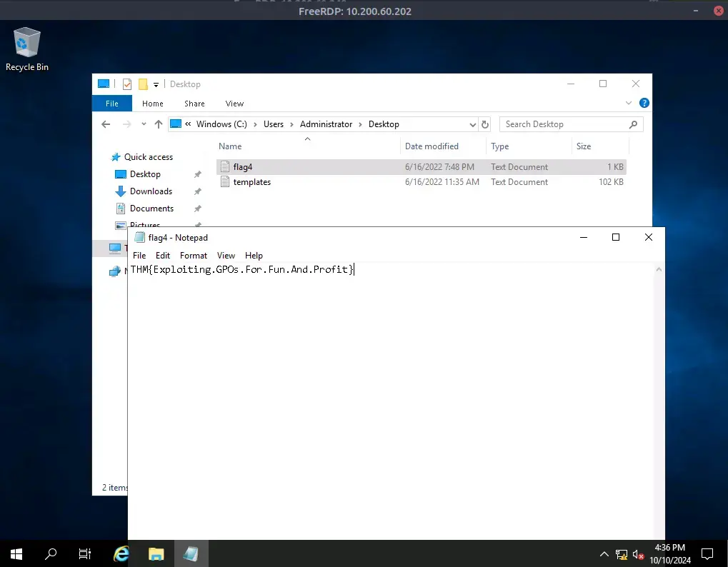Minimize the FreeRDP window
Image resolution: width=728 pixels, height=567 pixels.
(696, 11)
